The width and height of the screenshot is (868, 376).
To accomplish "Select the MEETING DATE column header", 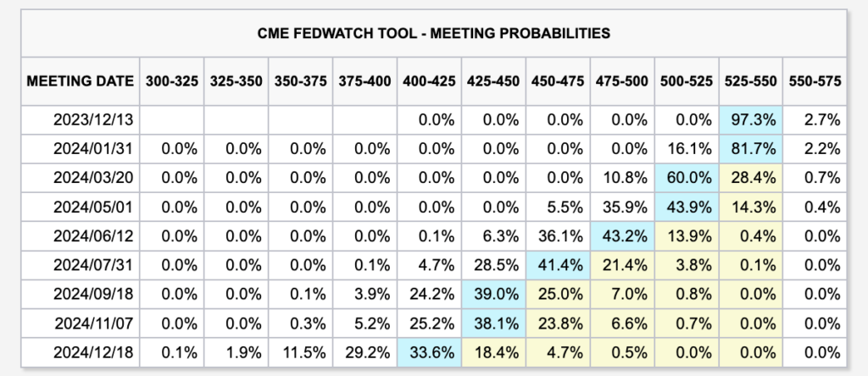I will (81, 81).
